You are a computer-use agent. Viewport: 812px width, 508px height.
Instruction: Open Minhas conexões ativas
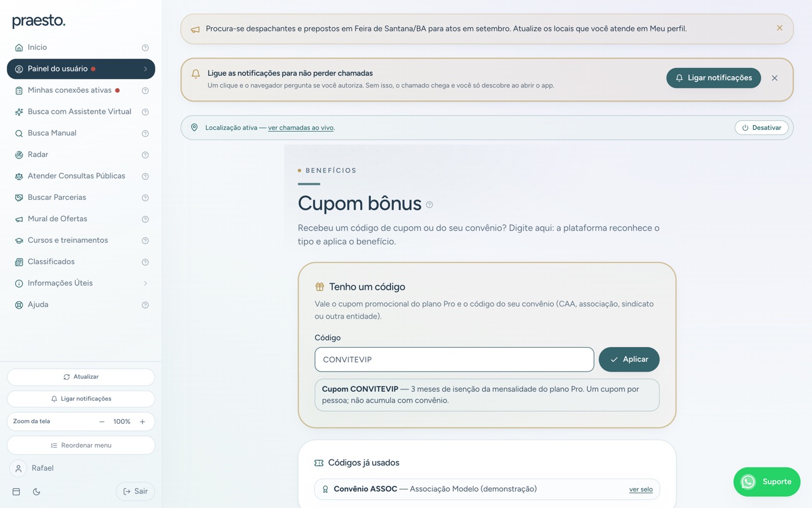tap(81, 91)
